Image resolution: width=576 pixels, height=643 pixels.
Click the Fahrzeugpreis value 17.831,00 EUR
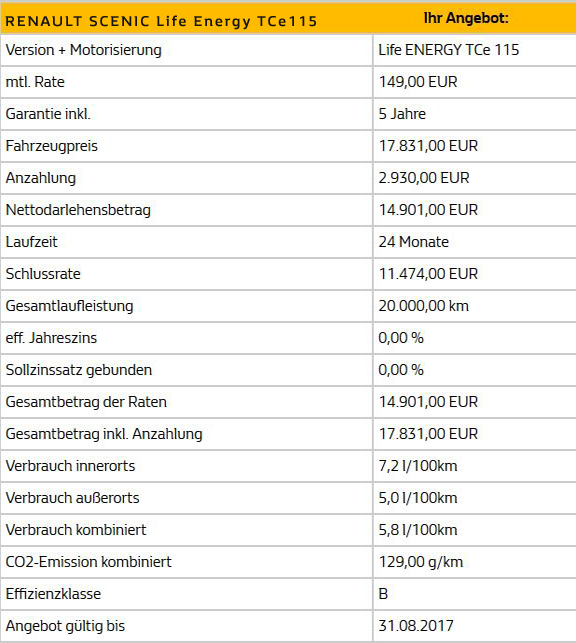[428, 146]
